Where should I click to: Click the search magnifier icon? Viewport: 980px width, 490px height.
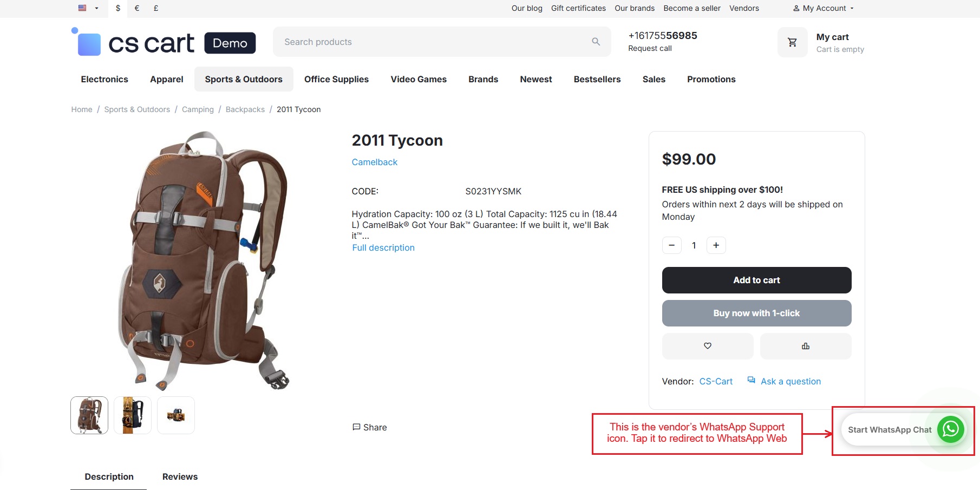[x=596, y=42]
